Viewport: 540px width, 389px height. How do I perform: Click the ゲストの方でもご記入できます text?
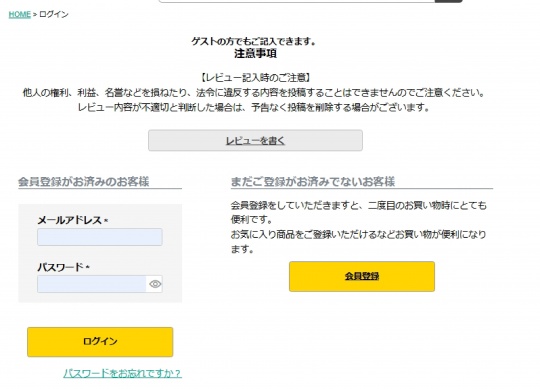[x=253, y=42]
